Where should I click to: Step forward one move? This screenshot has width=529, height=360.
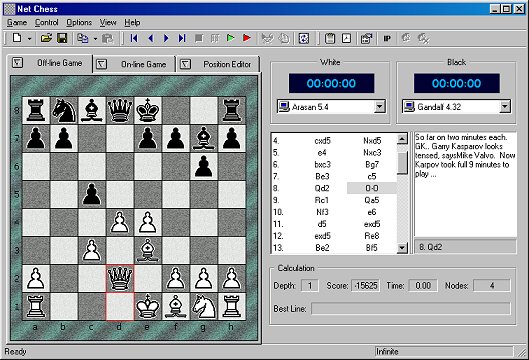(x=166, y=38)
